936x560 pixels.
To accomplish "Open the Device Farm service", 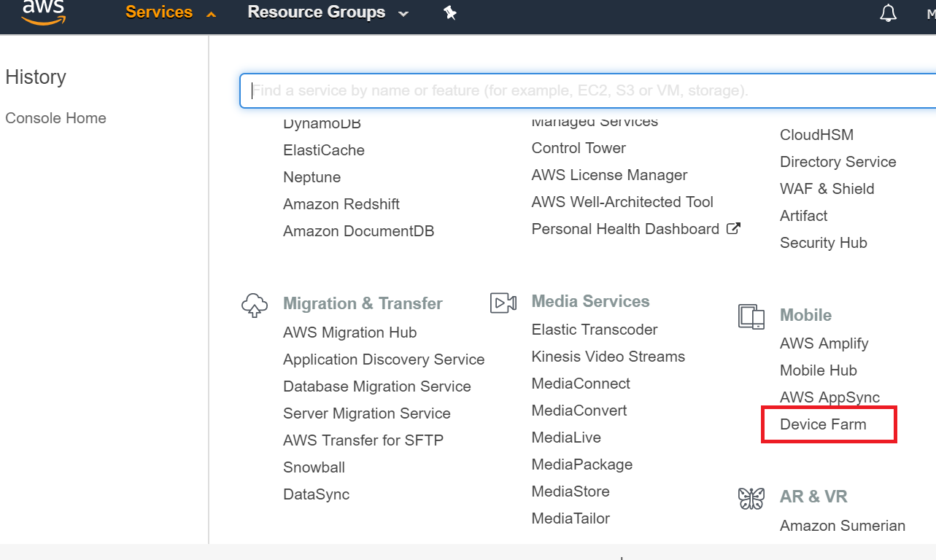I will pyautogui.click(x=823, y=424).
